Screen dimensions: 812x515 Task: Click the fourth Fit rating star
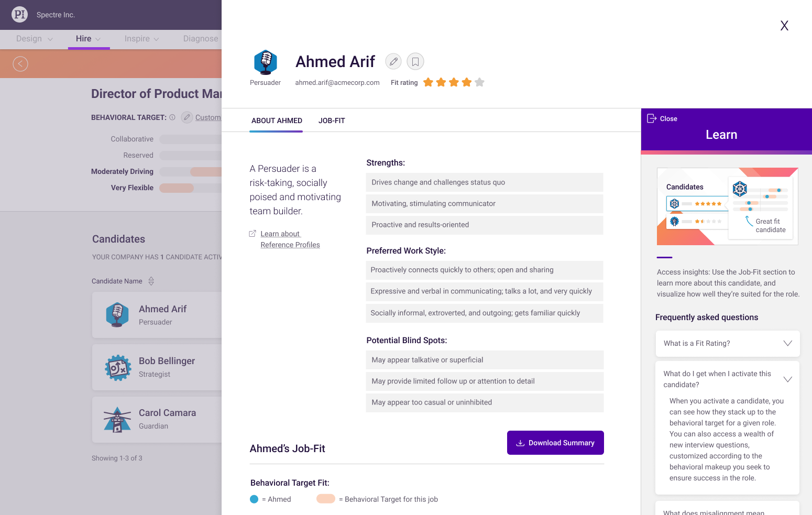click(466, 82)
